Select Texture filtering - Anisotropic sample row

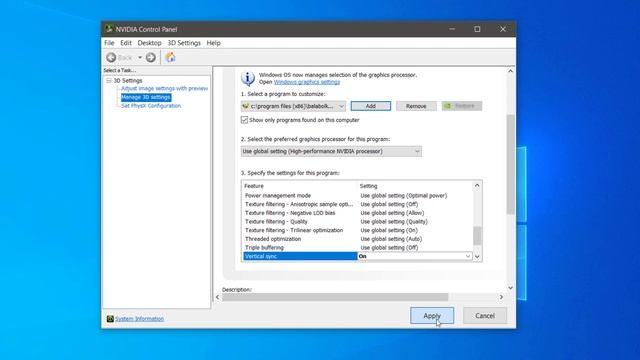358,204
